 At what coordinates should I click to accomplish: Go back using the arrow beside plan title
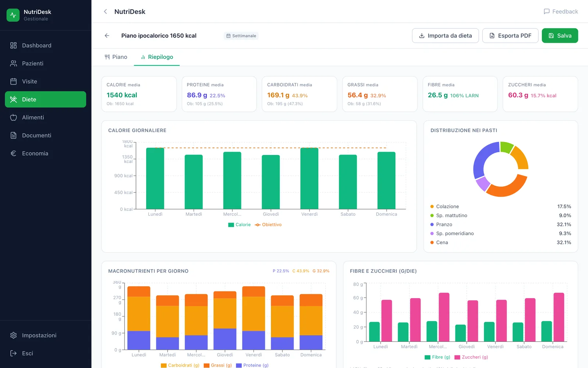107,36
